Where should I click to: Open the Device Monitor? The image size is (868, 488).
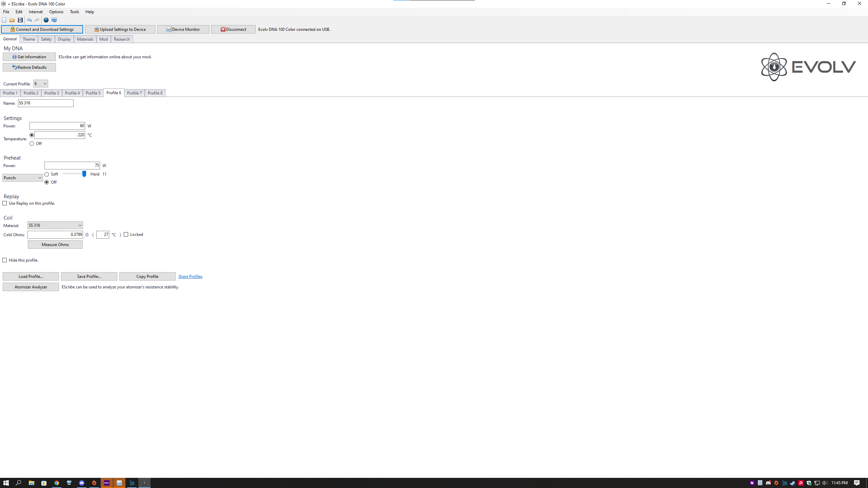pyautogui.click(x=183, y=29)
